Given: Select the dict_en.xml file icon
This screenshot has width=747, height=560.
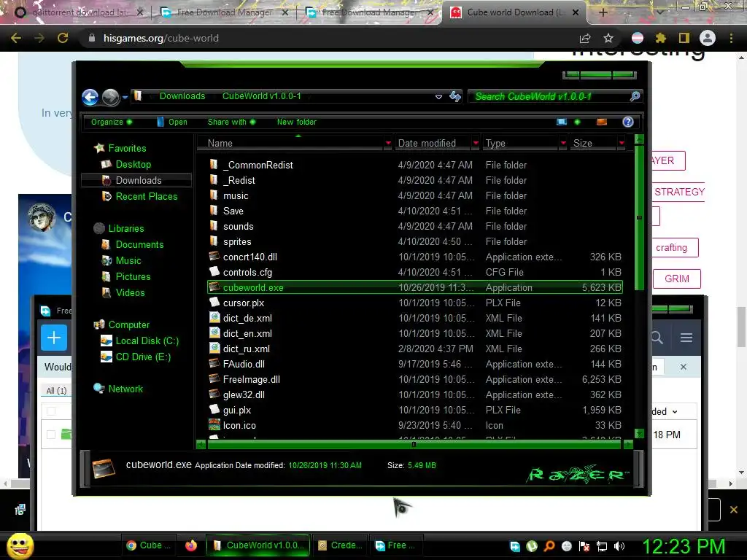Looking at the screenshot, I should [x=214, y=332].
